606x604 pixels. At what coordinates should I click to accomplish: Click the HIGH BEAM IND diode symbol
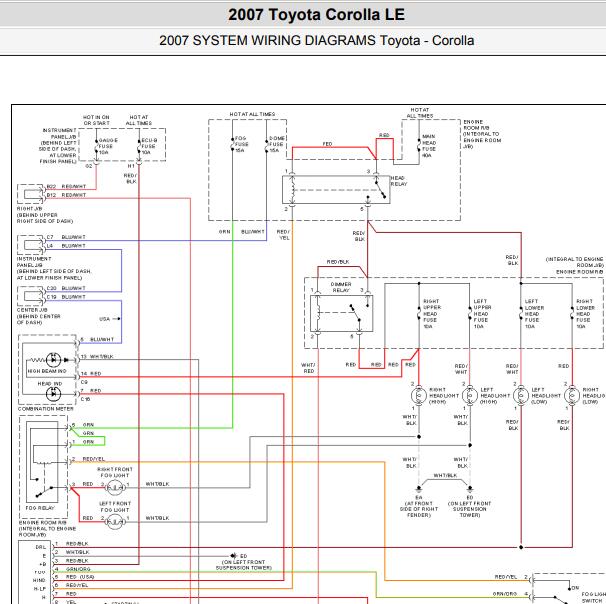tap(53, 360)
